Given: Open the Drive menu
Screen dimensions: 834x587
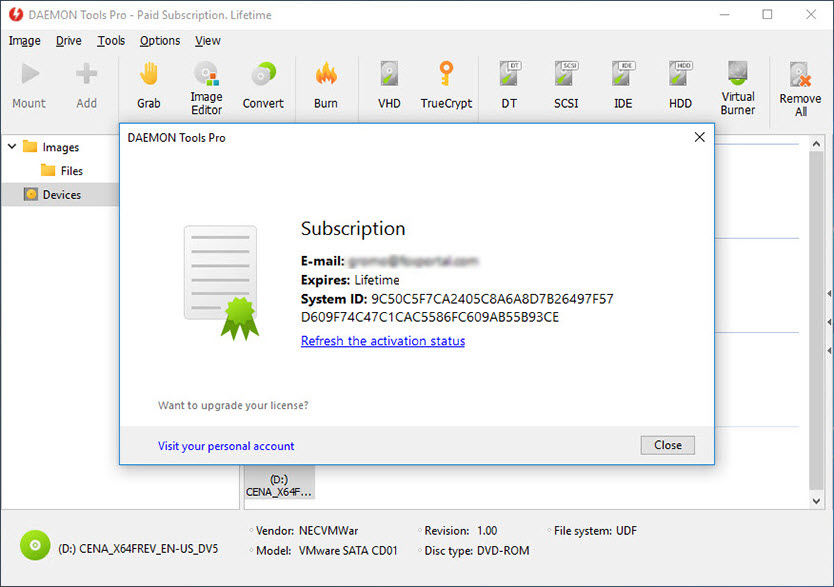Looking at the screenshot, I should tap(69, 41).
